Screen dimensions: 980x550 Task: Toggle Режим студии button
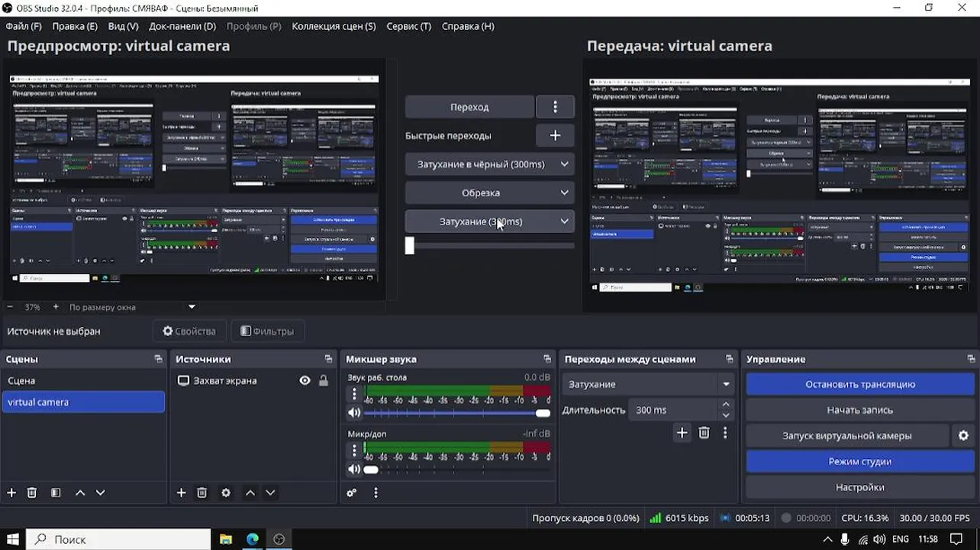click(x=860, y=461)
